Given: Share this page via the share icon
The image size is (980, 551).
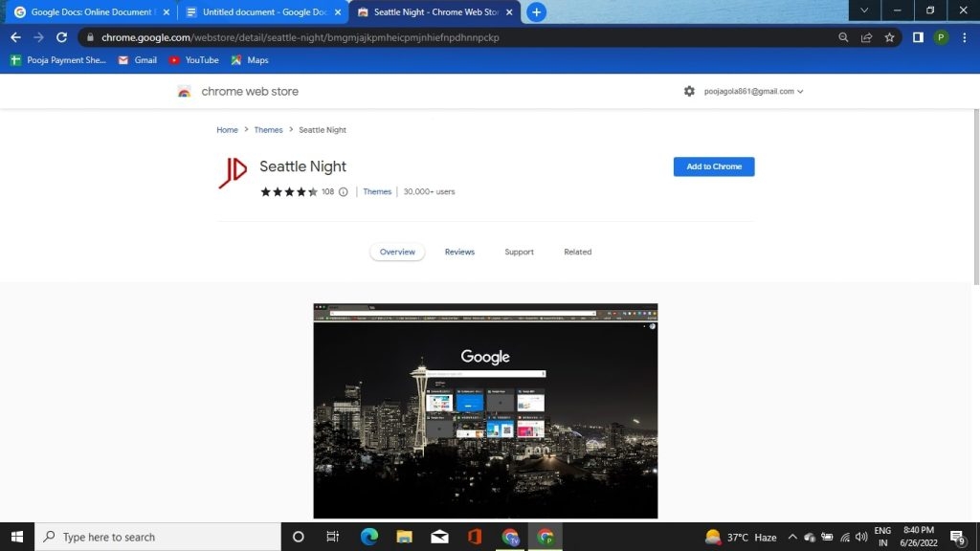Looking at the screenshot, I should point(866,37).
